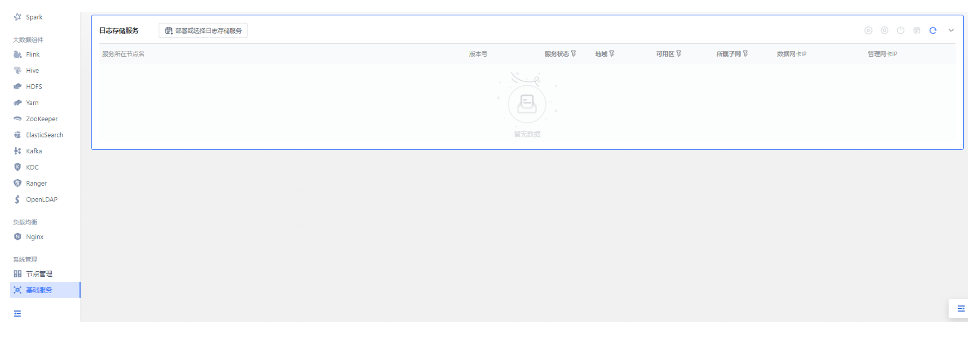Open ElasticSearch component
The image size is (980, 338).
[x=45, y=135]
